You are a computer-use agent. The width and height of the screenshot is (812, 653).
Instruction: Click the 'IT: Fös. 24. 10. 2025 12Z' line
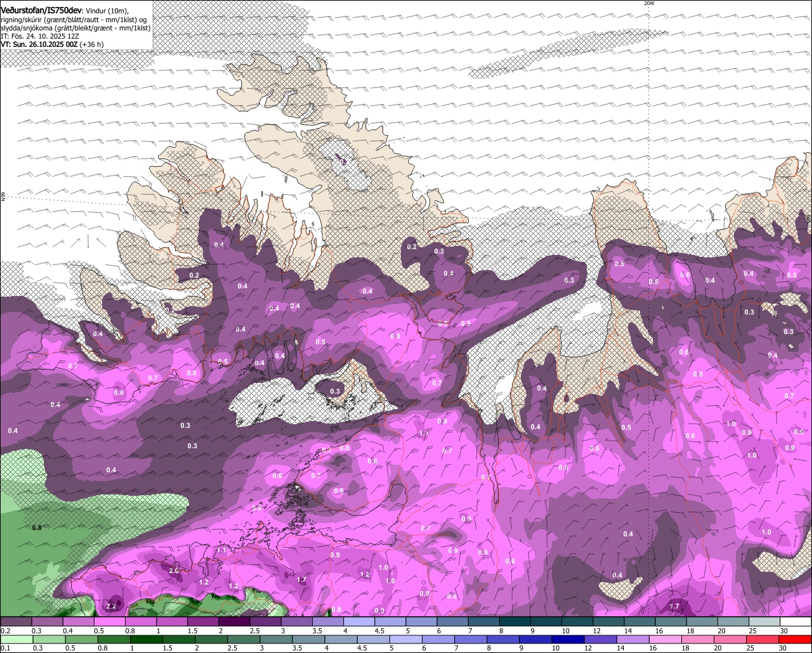(x=40, y=36)
